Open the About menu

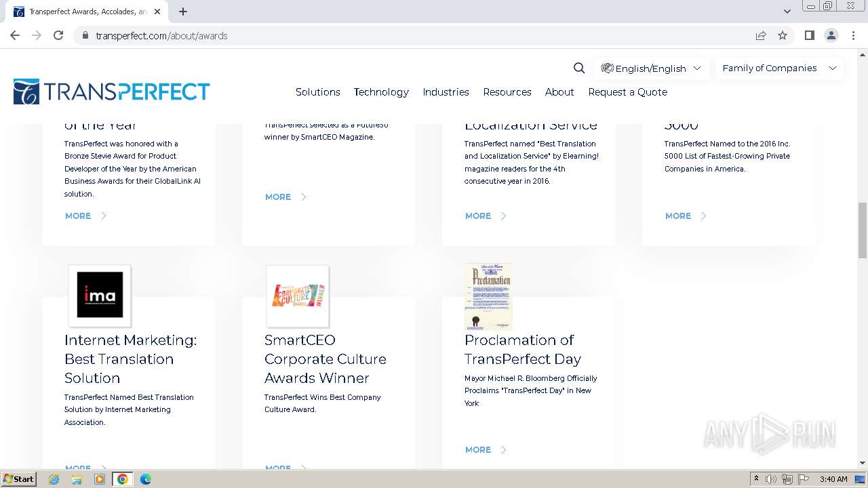point(559,91)
